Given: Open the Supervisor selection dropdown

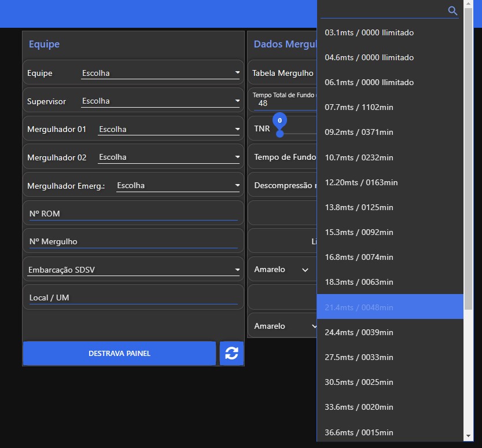Looking at the screenshot, I should pyautogui.click(x=160, y=101).
